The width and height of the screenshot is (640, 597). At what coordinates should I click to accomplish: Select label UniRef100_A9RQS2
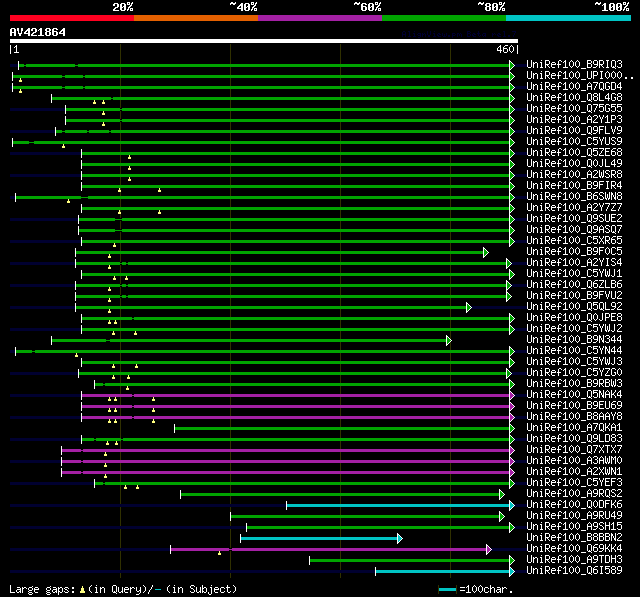click(x=574, y=494)
